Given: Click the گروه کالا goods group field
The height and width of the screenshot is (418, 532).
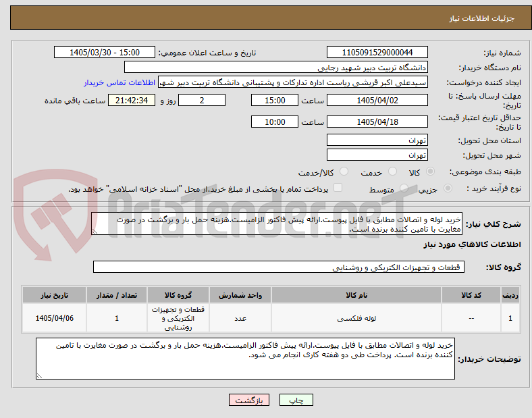Looking at the screenshot, I should coord(279,267).
